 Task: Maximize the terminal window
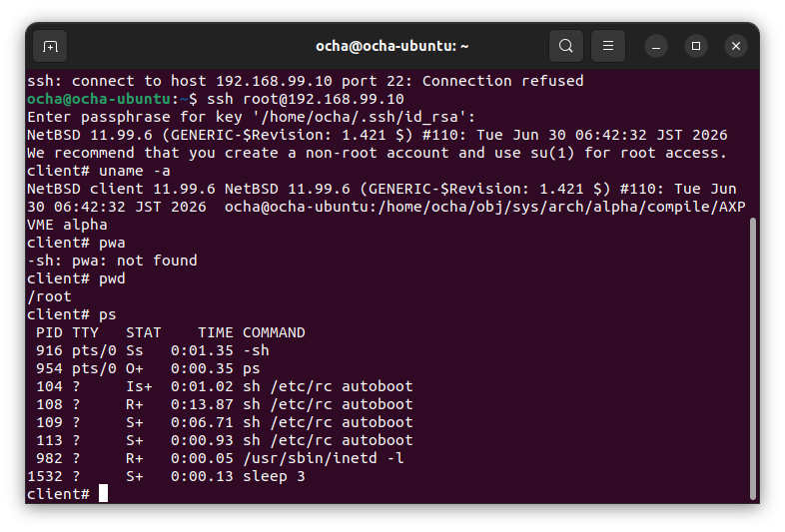pos(696,46)
